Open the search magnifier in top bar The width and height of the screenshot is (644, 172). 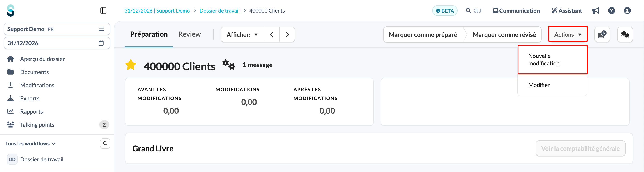tap(468, 11)
